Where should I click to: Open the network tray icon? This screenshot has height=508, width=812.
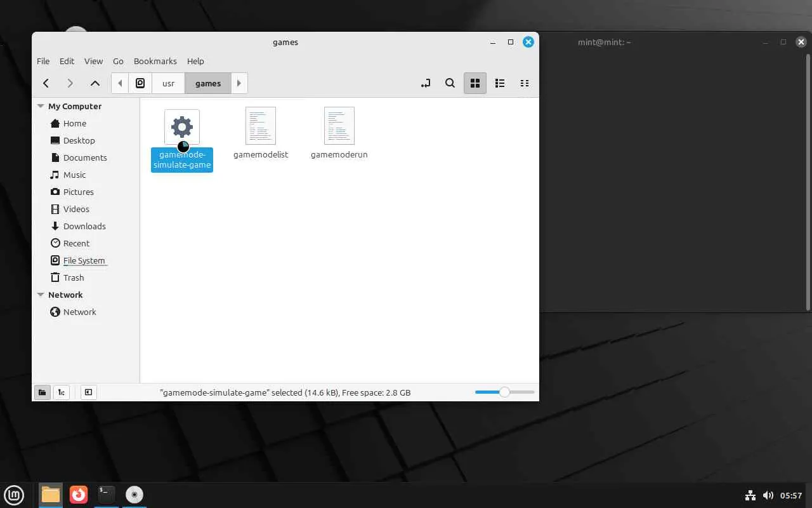(750, 495)
